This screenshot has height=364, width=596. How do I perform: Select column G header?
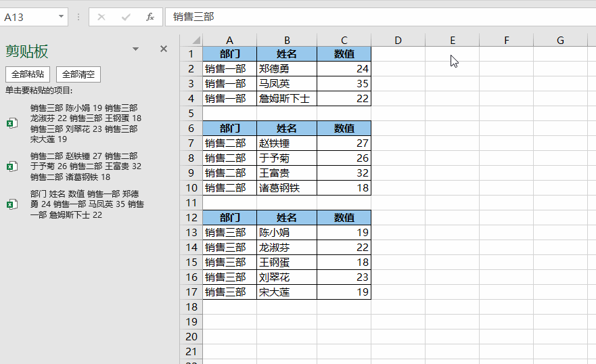click(560, 41)
